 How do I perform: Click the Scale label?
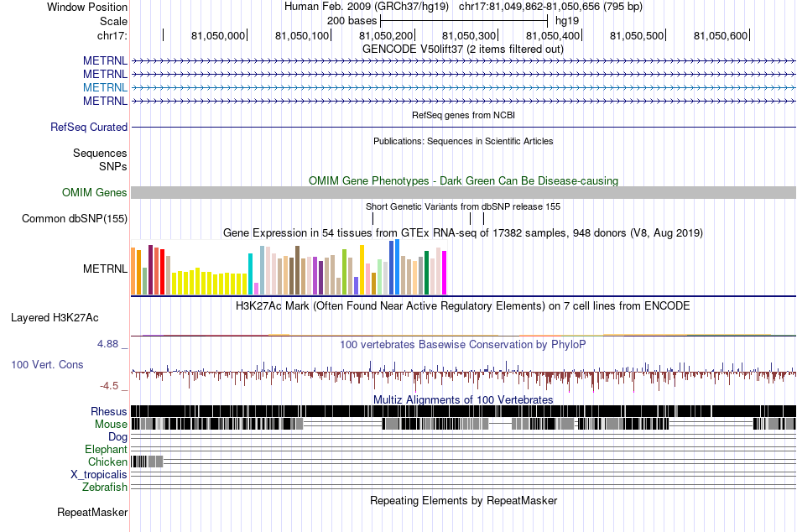[x=114, y=21]
